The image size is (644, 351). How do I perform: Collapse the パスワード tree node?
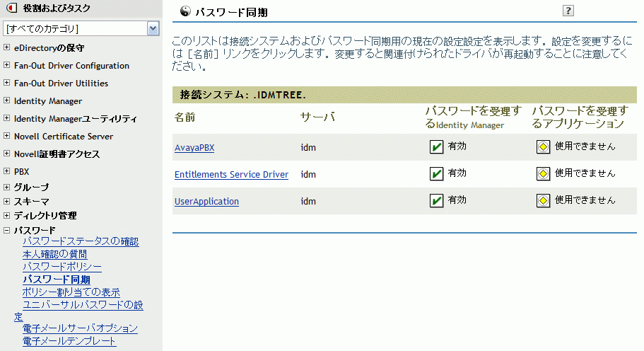pos(6,230)
